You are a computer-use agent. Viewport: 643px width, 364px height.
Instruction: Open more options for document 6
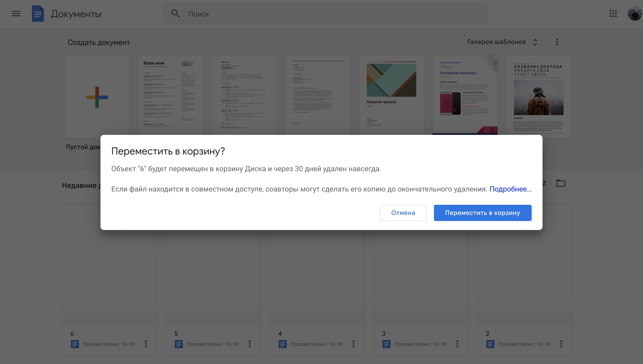(146, 344)
